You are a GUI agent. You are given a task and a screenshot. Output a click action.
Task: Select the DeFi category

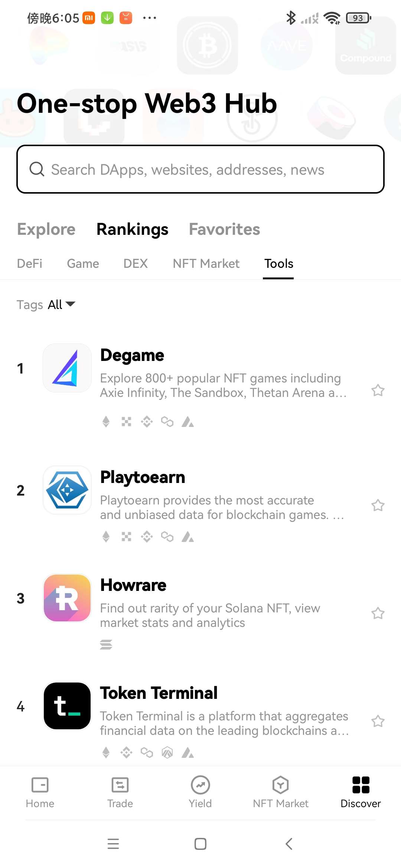(30, 264)
